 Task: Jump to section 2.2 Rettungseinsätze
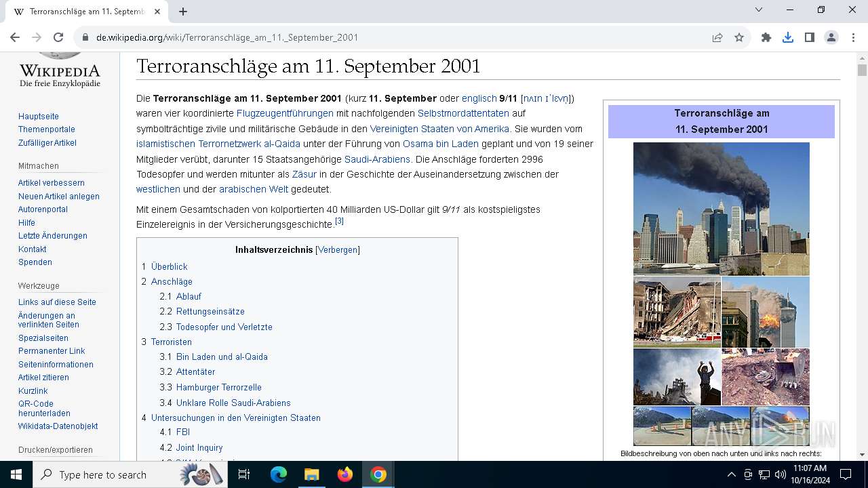[202, 312]
